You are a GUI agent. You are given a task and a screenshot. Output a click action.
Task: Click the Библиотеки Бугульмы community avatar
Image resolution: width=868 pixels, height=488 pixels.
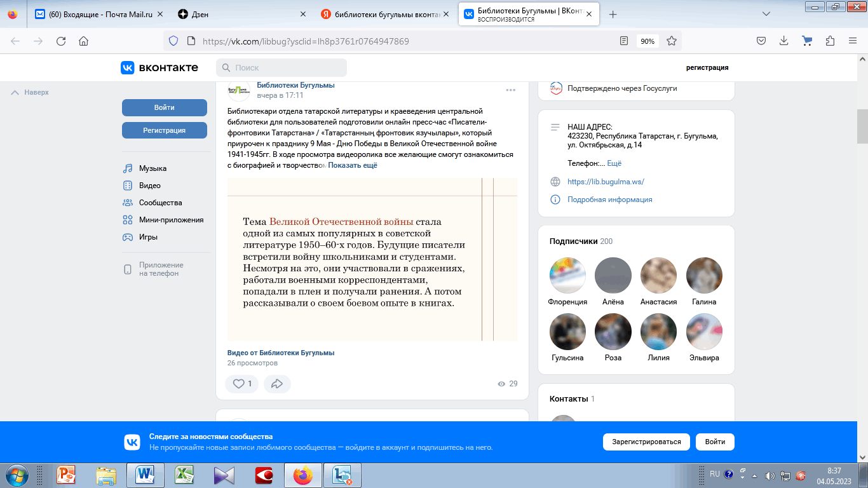point(239,90)
